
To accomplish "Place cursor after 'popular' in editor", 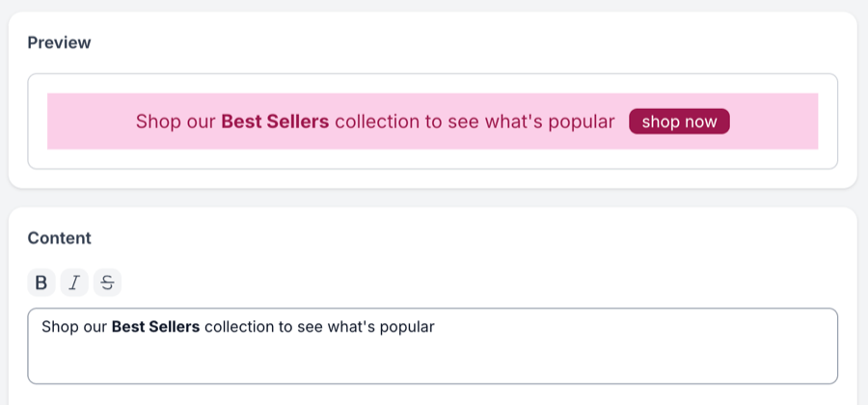I will click(x=436, y=327).
